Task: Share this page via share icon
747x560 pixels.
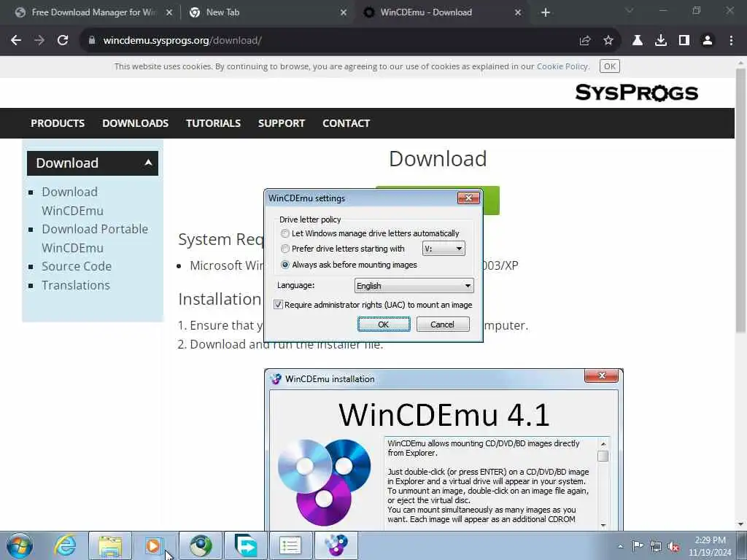Action: click(x=585, y=41)
